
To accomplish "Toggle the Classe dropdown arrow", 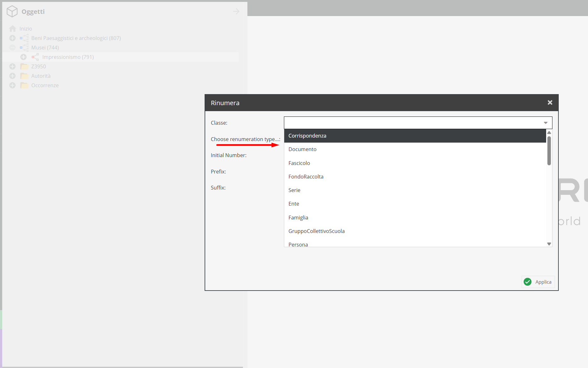I will [546, 123].
